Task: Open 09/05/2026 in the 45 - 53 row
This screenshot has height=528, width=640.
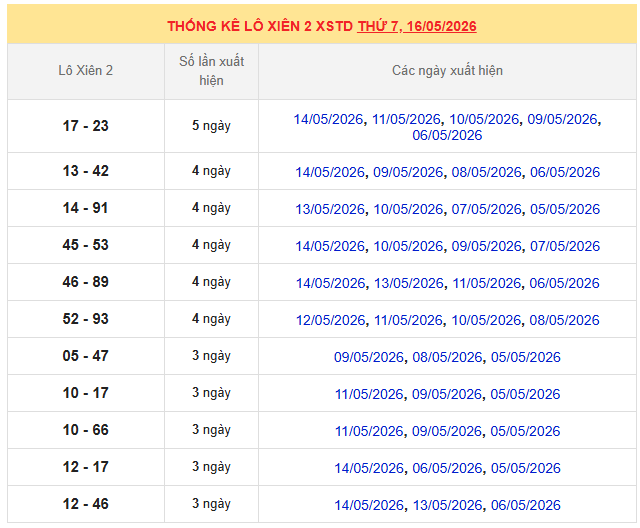Action: pos(487,246)
